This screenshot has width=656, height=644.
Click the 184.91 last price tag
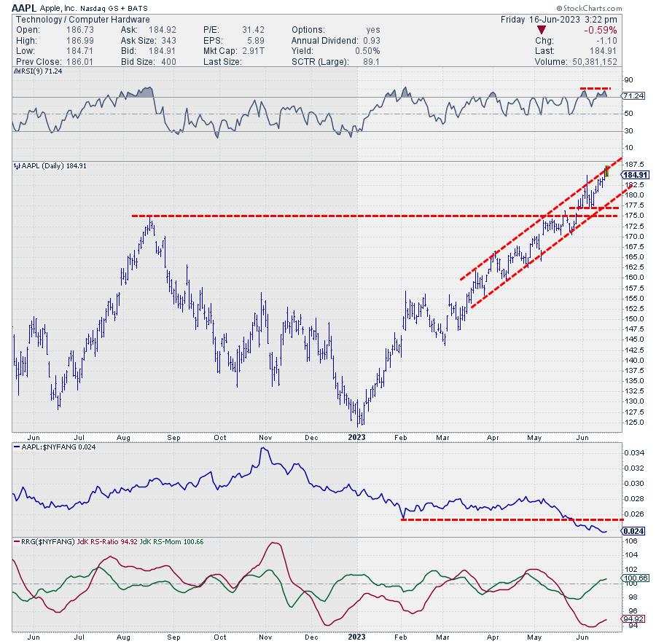(632, 175)
